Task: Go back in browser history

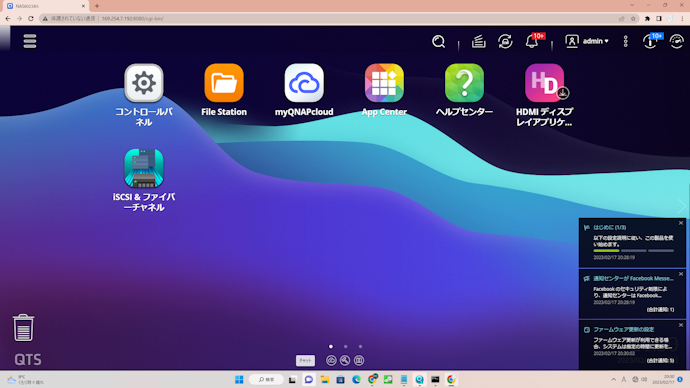Action: 7,18
